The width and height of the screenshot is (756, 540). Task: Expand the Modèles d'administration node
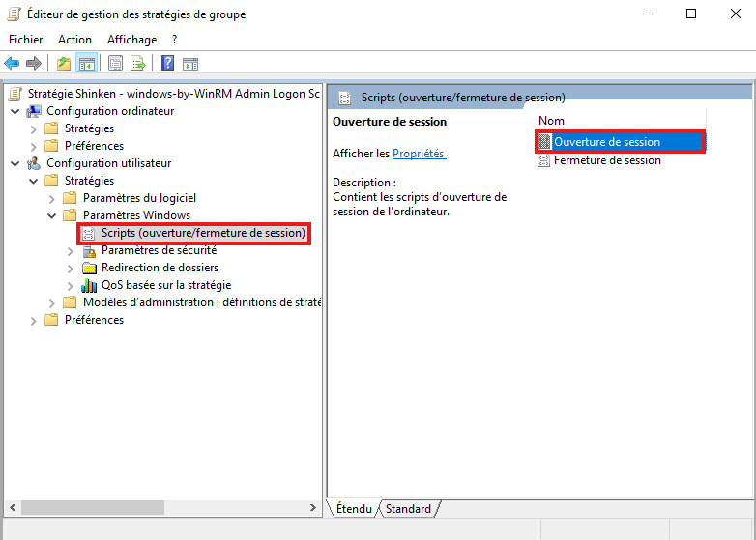point(51,302)
